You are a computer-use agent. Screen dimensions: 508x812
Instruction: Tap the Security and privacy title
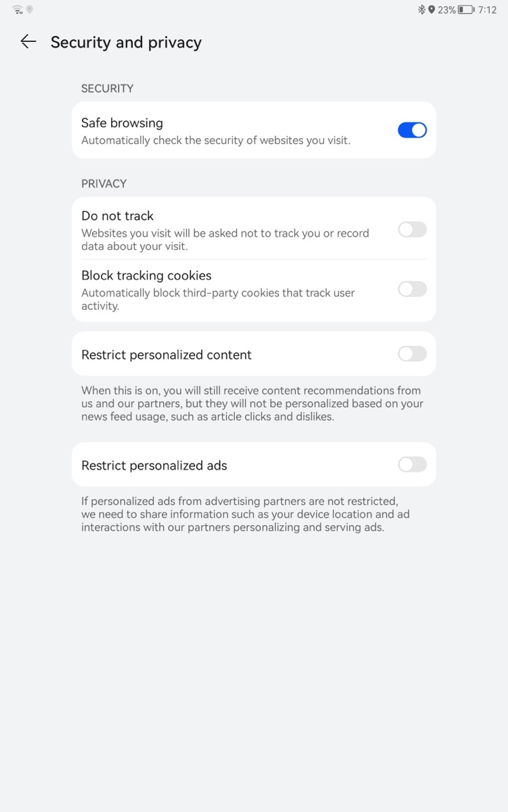pos(126,42)
